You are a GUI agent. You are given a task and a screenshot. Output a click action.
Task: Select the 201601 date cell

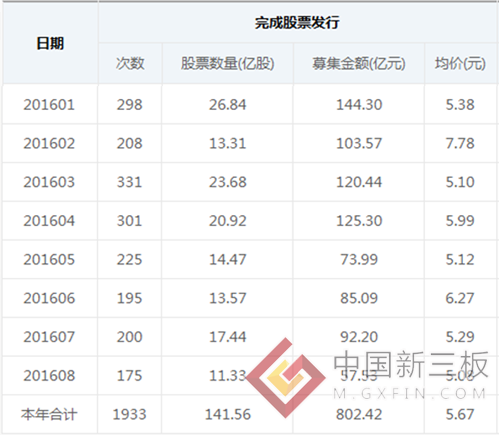pos(49,105)
